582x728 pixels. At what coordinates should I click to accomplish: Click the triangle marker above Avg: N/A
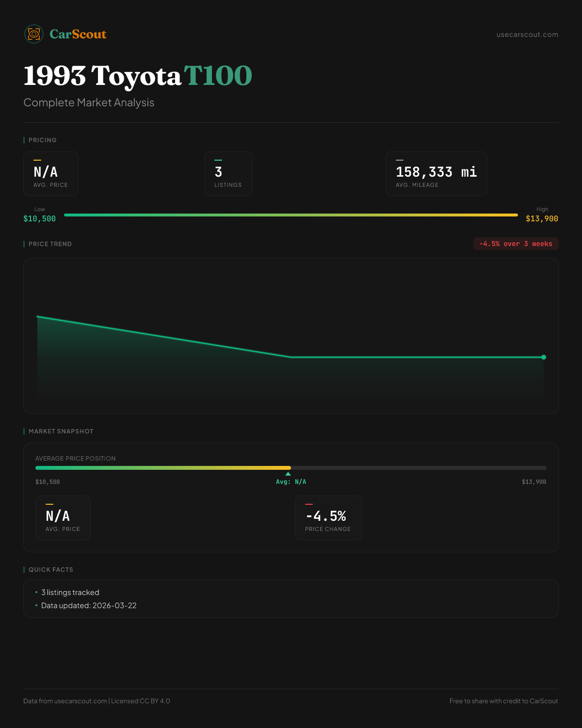[288, 474]
